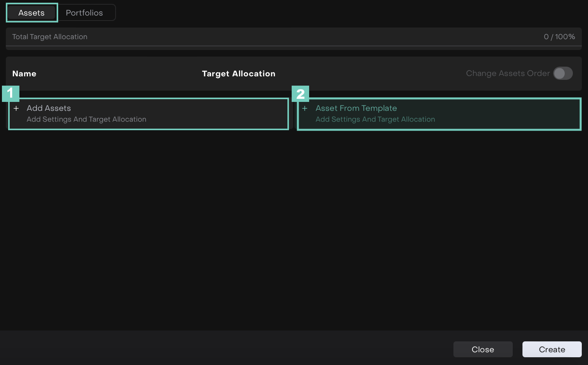Screen dimensions: 588x365
Task: Switch to the Assets tab
Action: [x=31, y=13]
